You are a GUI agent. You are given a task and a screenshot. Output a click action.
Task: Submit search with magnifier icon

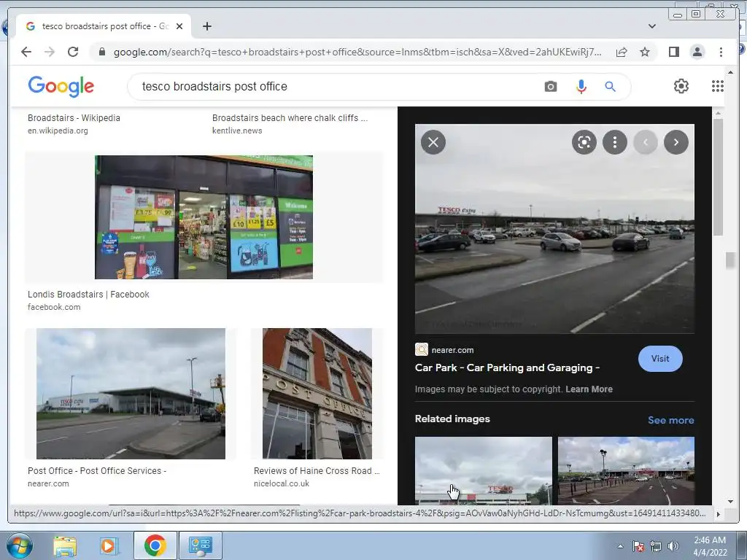(x=611, y=87)
